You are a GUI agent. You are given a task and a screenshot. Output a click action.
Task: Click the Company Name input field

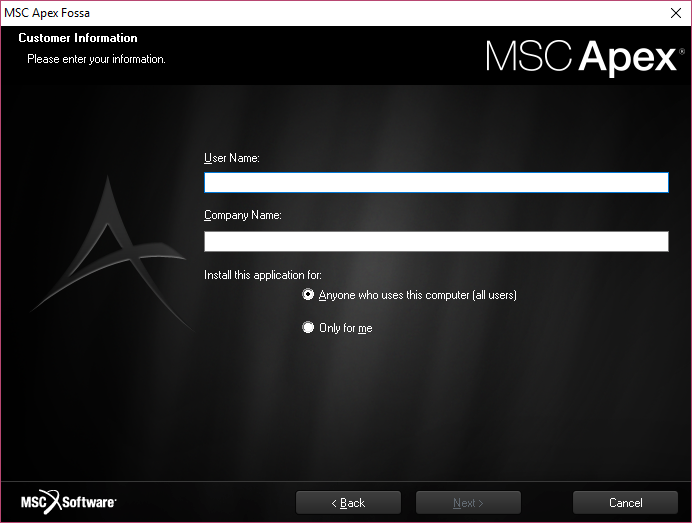coord(436,241)
